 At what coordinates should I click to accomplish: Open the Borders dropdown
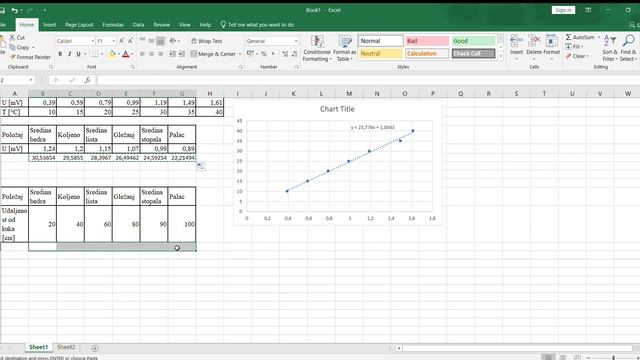102,54
